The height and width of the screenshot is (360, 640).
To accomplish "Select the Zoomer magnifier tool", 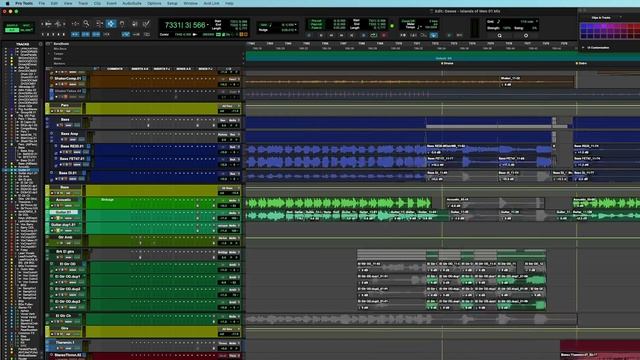I will 86,24.
